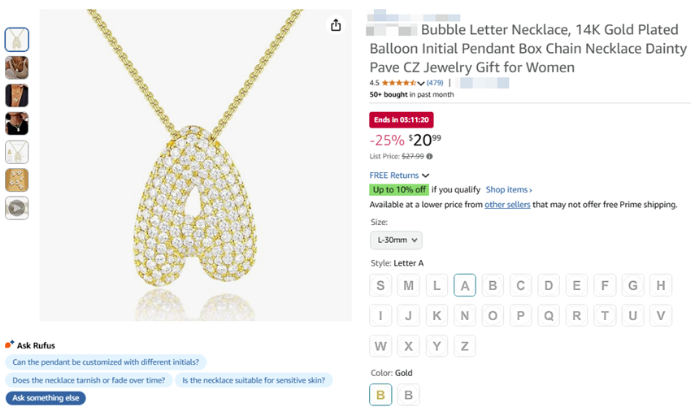Play the product video thumbnail

tap(17, 208)
